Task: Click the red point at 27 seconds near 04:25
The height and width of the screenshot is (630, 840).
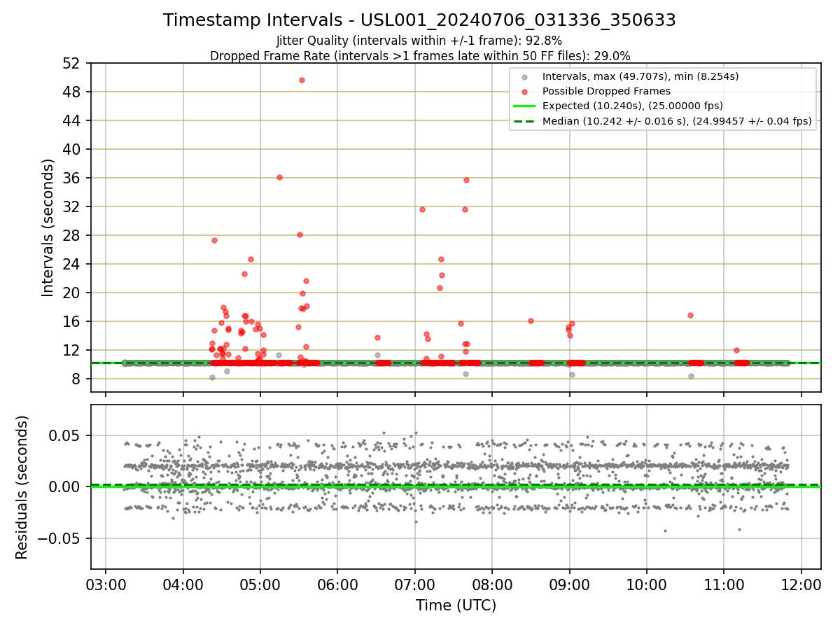Action: [x=214, y=240]
